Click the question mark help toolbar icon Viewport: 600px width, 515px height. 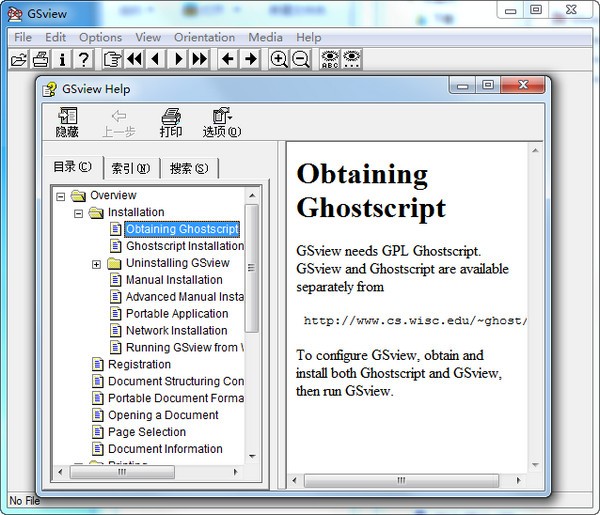point(84,60)
